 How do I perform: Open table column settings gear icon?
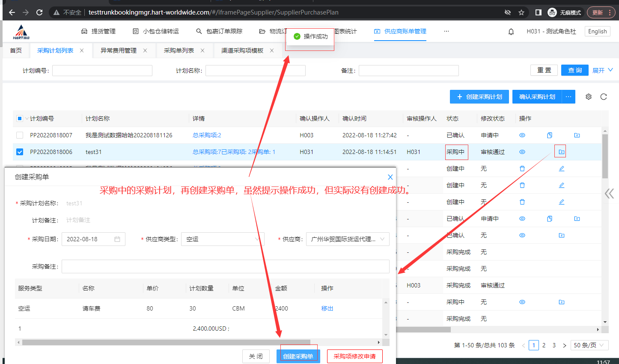[589, 97]
